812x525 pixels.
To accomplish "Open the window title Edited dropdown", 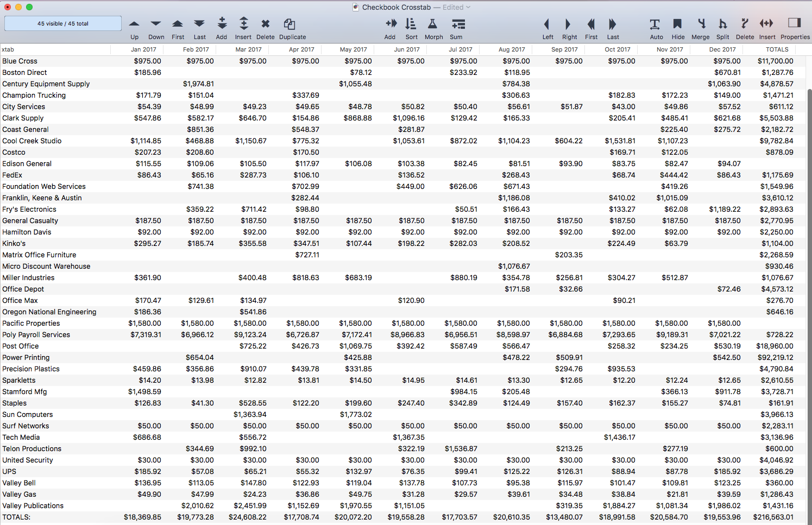I will point(456,7).
